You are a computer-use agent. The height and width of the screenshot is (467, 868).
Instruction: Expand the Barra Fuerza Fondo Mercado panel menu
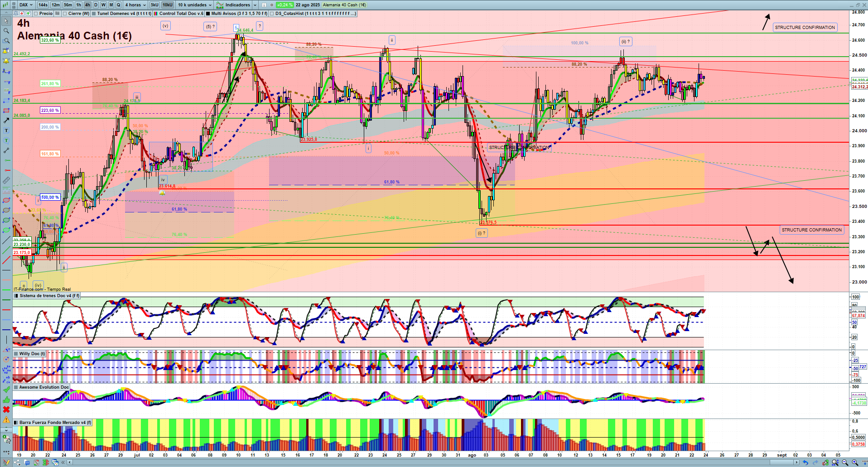(16, 423)
